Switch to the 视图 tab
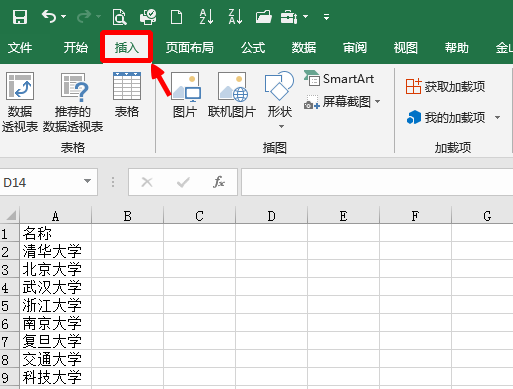This screenshot has height=389, width=513. tap(405, 48)
